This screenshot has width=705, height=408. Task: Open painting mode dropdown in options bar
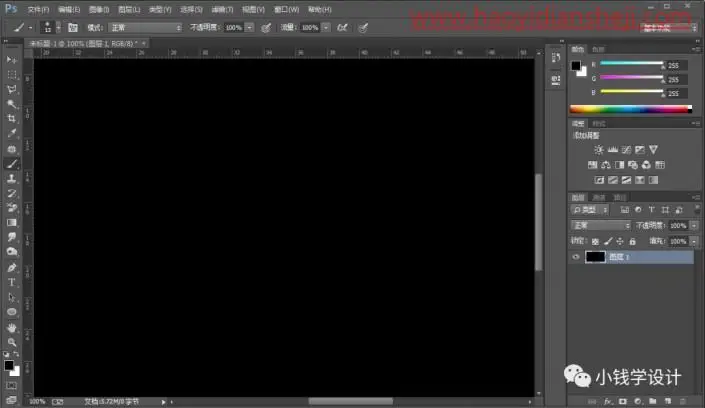(x=145, y=28)
